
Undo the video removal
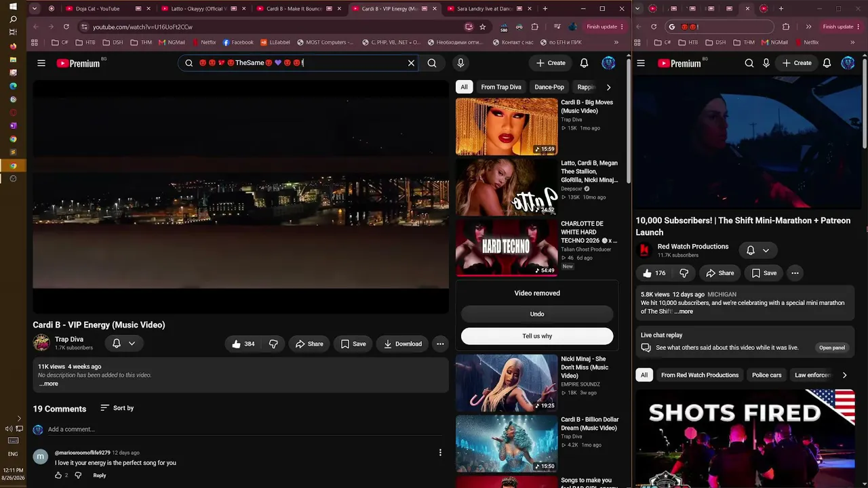coord(537,314)
